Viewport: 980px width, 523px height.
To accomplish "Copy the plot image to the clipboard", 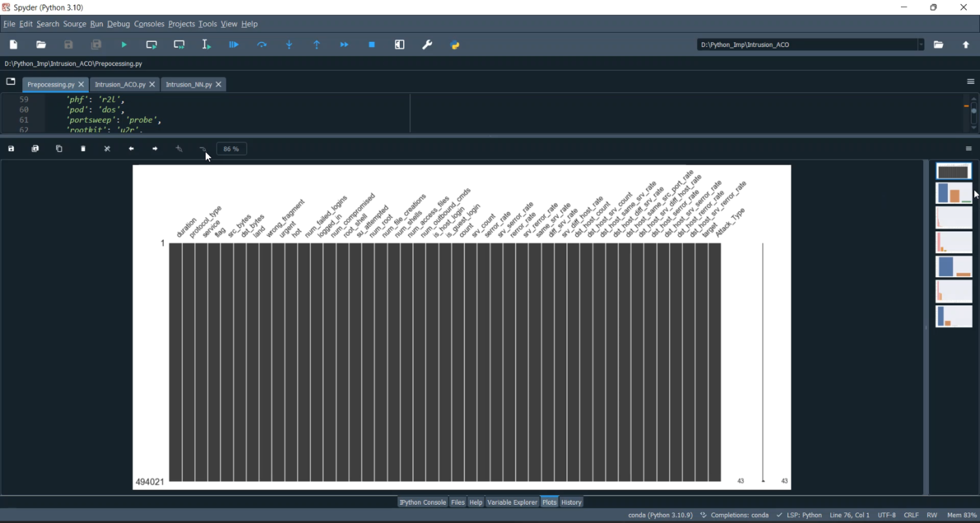I will pyautogui.click(x=59, y=149).
